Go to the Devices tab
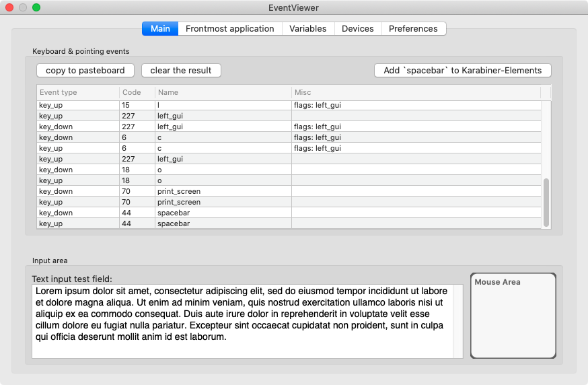The image size is (588, 385). point(357,29)
